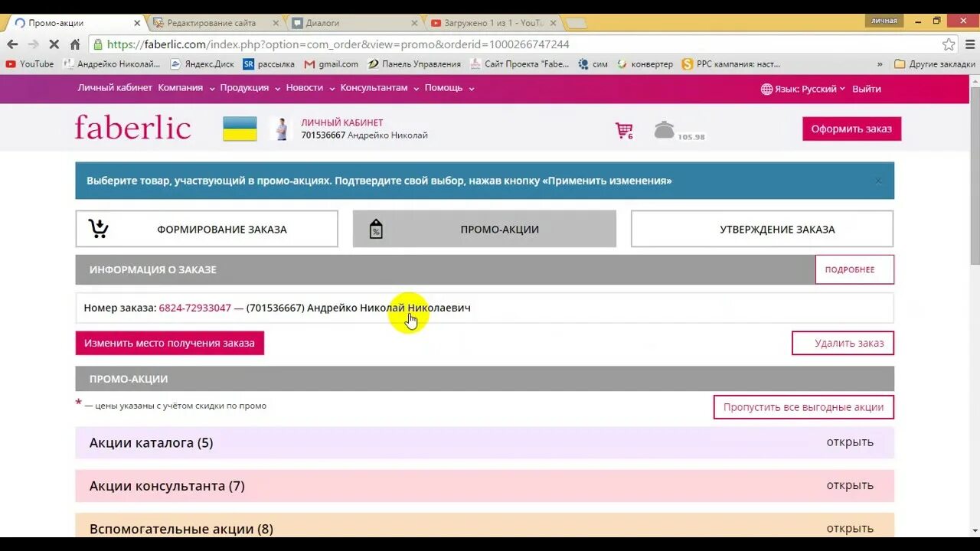Go to Формирование заказа step
Image resolution: width=980 pixels, height=551 pixels.
tap(207, 229)
